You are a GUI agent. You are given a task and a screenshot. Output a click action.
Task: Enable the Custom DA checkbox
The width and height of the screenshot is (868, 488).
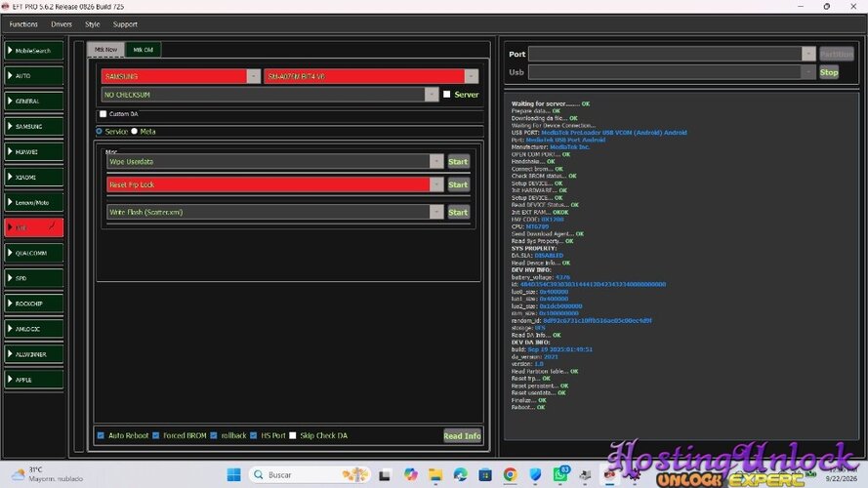(x=103, y=114)
